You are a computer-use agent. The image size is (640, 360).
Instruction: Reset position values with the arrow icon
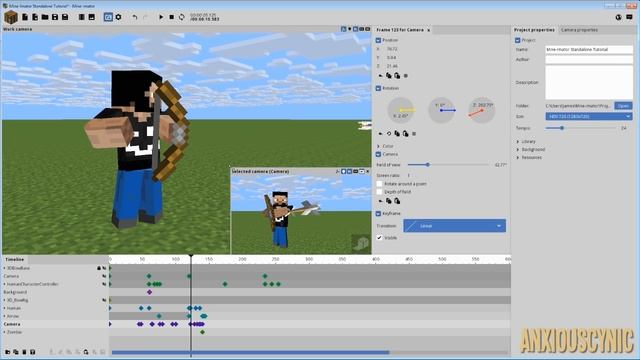click(380, 76)
